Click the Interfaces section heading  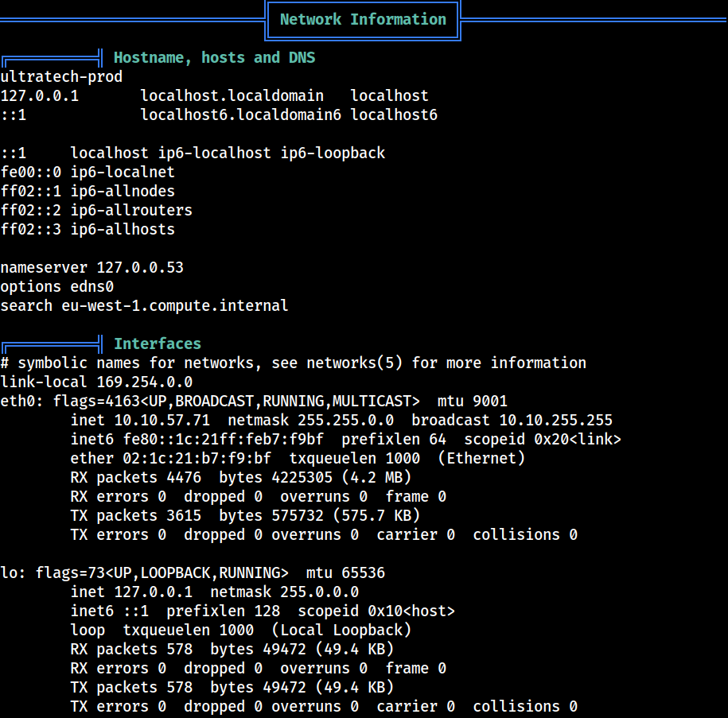click(x=158, y=343)
